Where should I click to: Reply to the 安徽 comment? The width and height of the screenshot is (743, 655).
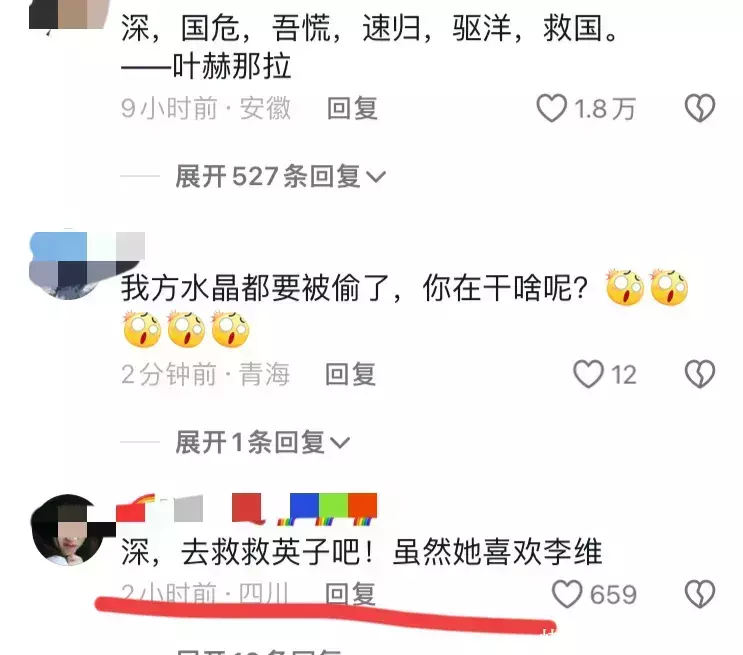353,109
